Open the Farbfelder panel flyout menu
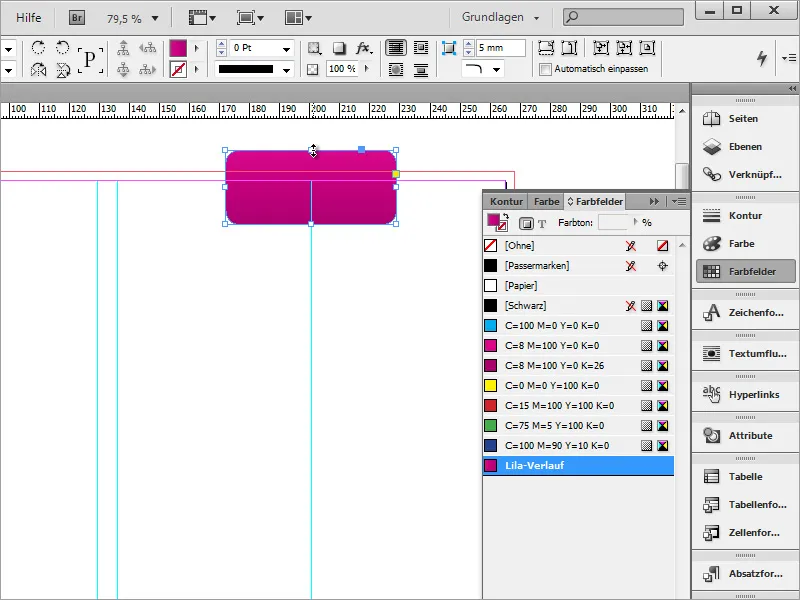Screen dimensions: 800x600 tap(679, 202)
